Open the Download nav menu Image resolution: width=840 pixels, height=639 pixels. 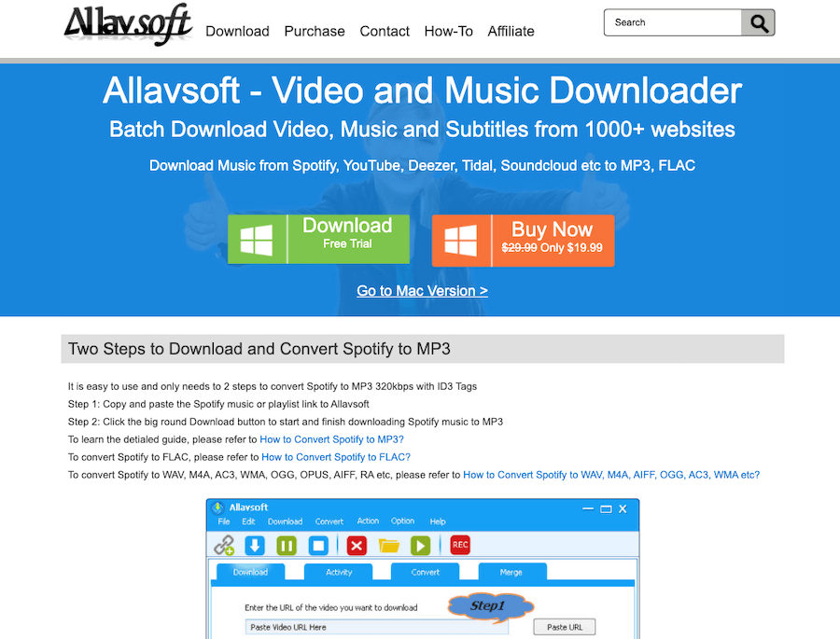pyautogui.click(x=237, y=32)
